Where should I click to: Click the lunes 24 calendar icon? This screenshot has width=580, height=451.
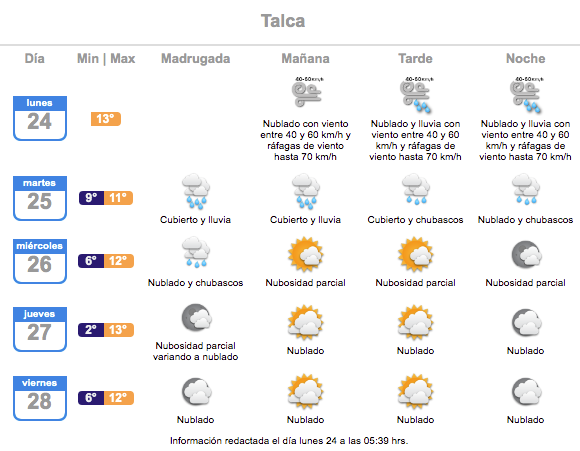40,118
